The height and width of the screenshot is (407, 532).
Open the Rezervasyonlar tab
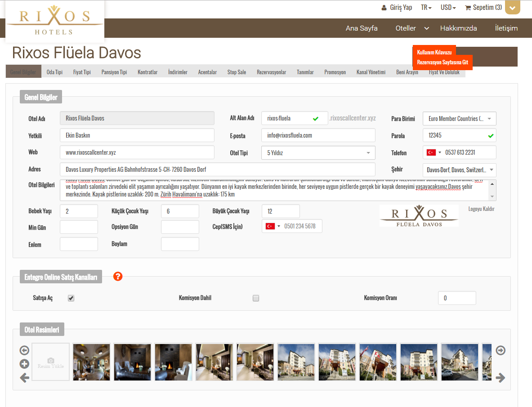click(x=272, y=72)
